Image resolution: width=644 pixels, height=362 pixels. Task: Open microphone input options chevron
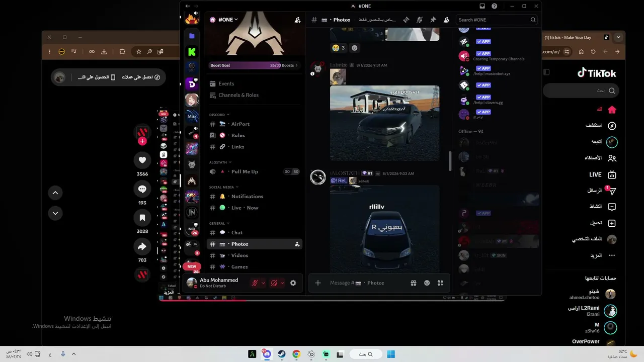coord(263,283)
